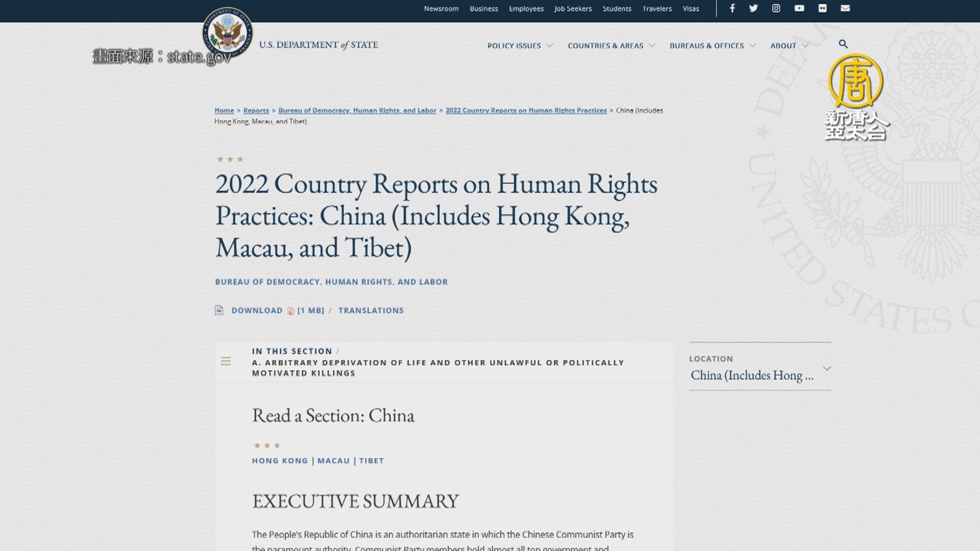The width and height of the screenshot is (980, 551).
Task: Go to the Tibet section link
Action: [x=371, y=460]
